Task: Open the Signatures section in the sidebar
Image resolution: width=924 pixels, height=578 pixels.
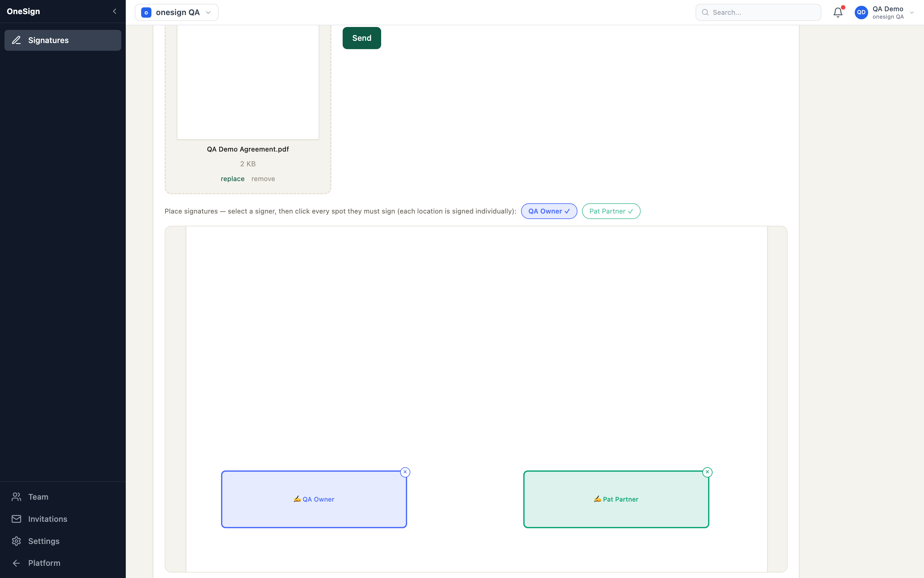Action: click(x=63, y=40)
